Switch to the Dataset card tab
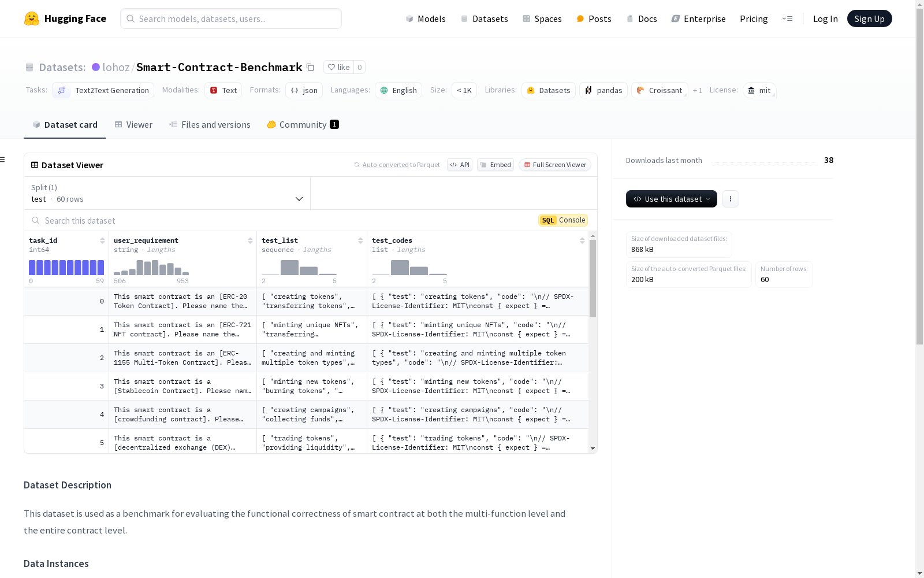 [x=65, y=125]
